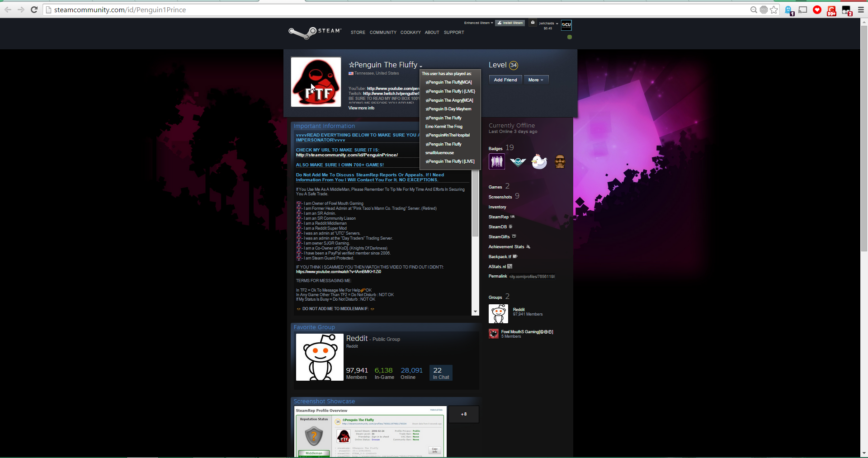The width and height of the screenshot is (868, 458).
Task: Click the Google Cast extension icon
Action: click(x=803, y=9)
